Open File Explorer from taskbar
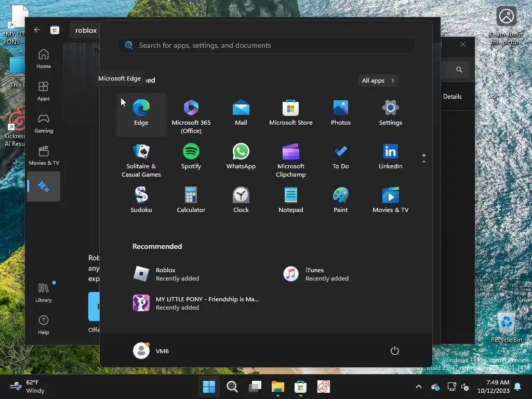Image resolution: width=532 pixels, height=399 pixels. click(278, 387)
